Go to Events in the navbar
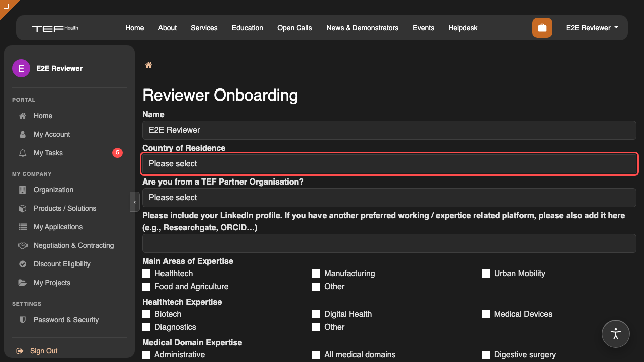Screen dimensions: 644x362 tap(423, 28)
